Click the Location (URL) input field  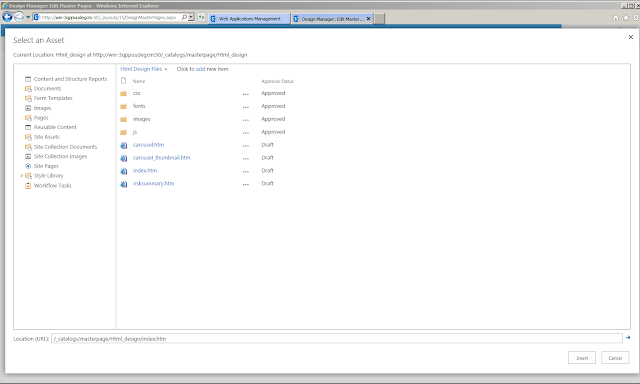point(337,339)
